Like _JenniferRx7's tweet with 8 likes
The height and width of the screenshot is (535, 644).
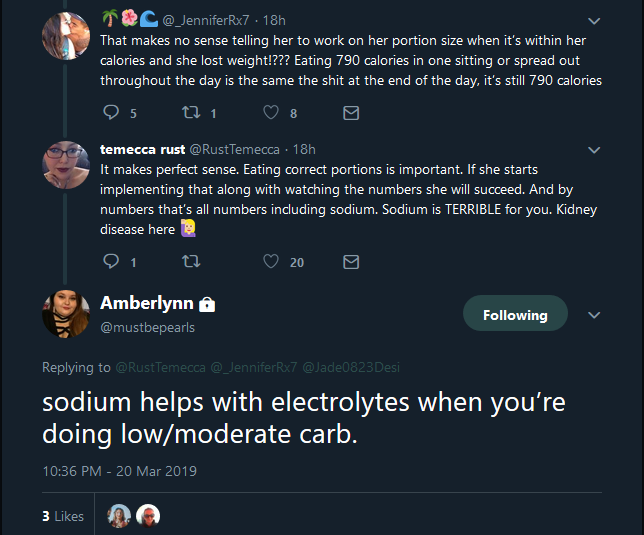tap(271, 113)
